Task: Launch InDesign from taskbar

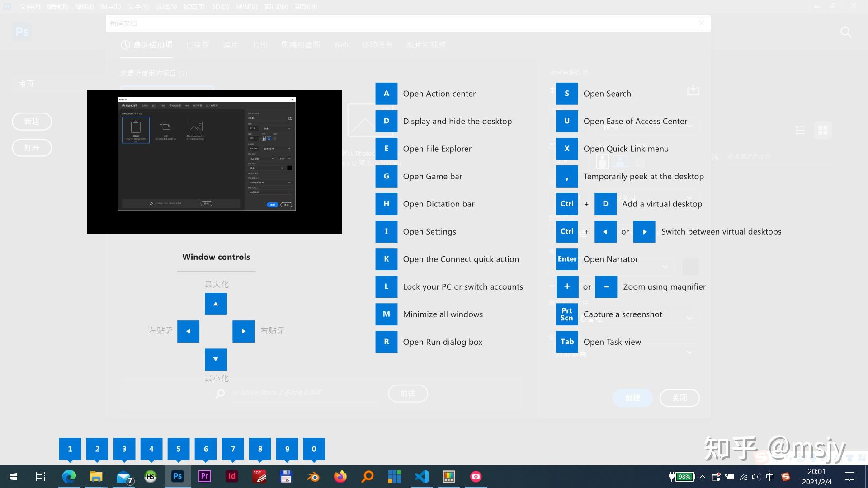Action: pyautogui.click(x=232, y=476)
